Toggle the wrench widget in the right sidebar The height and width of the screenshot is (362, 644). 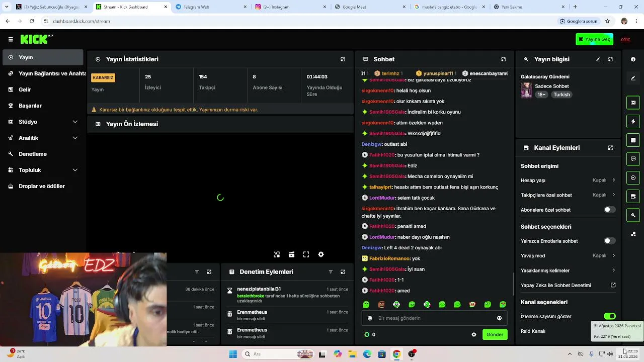(x=633, y=215)
